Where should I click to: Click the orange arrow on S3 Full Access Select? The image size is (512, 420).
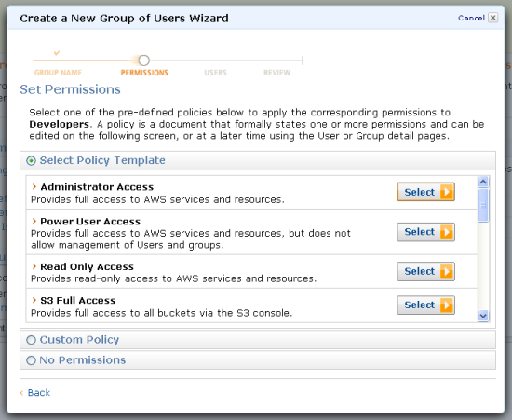click(447, 305)
